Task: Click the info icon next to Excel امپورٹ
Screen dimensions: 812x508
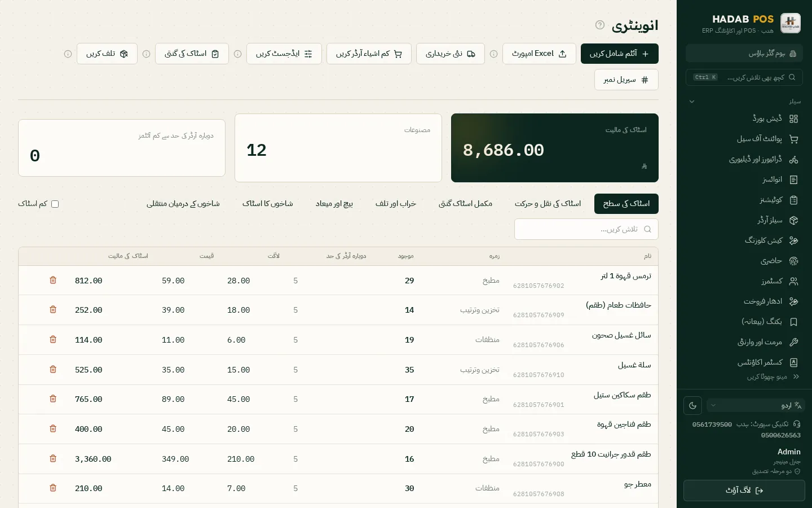Action: point(494,54)
